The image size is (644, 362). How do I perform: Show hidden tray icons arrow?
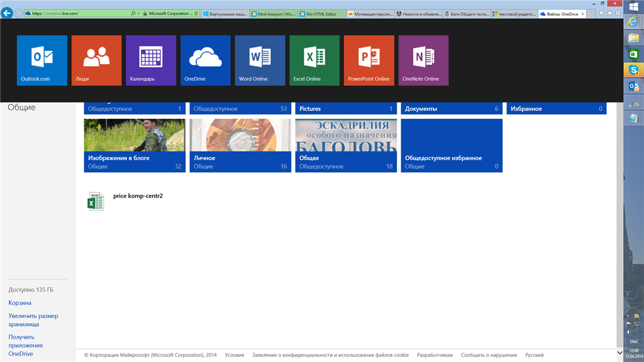[628, 316]
